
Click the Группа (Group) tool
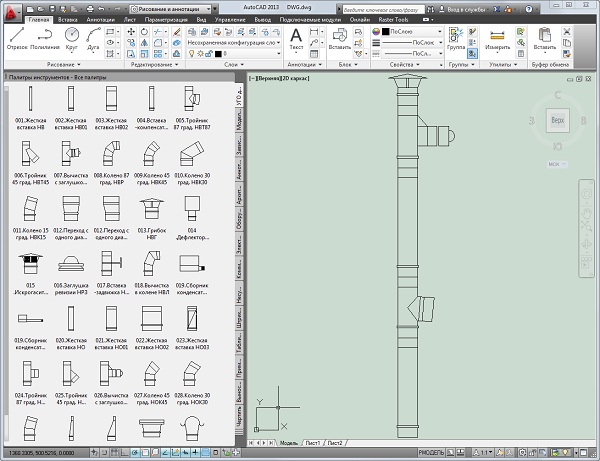tap(455, 37)
